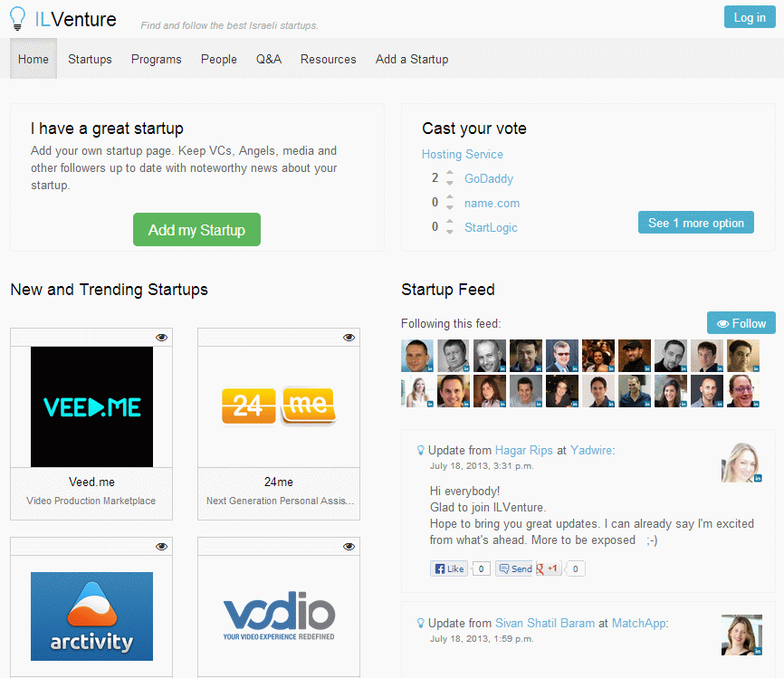Open Hagar Rips profile link
The image size is (784, 678).
(524, 451)
